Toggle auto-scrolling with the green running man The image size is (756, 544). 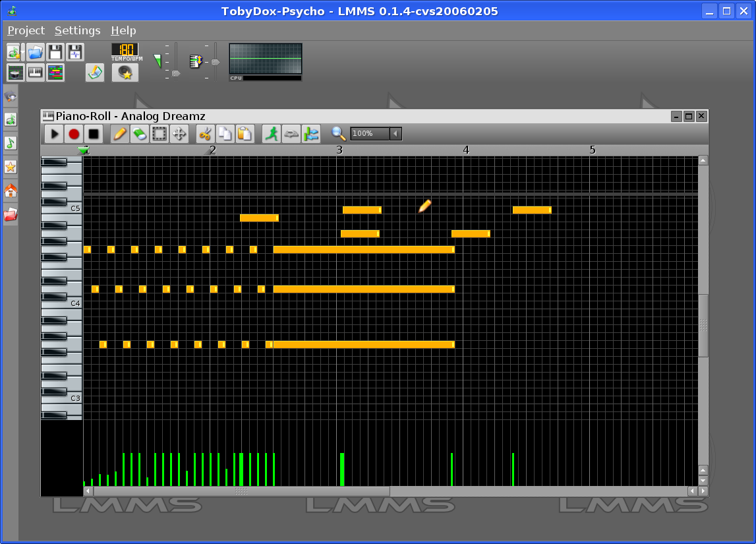pyautogui.click(x=272, y=134)
